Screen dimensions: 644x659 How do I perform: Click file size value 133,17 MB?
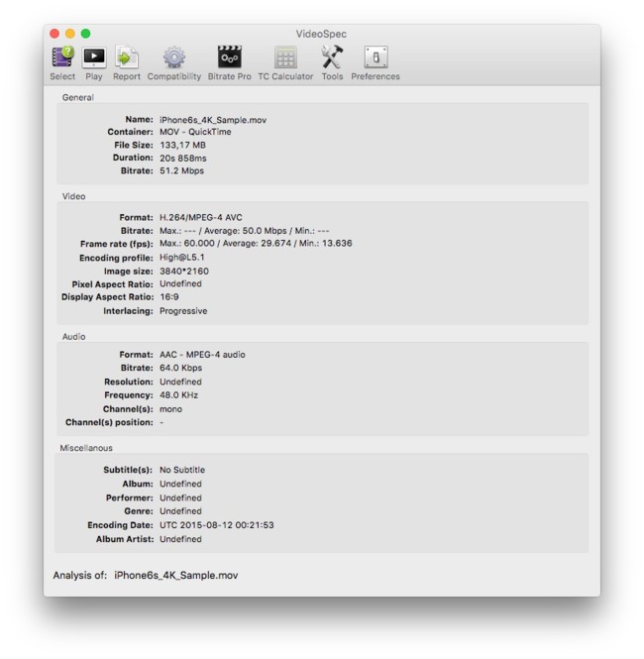182,145
